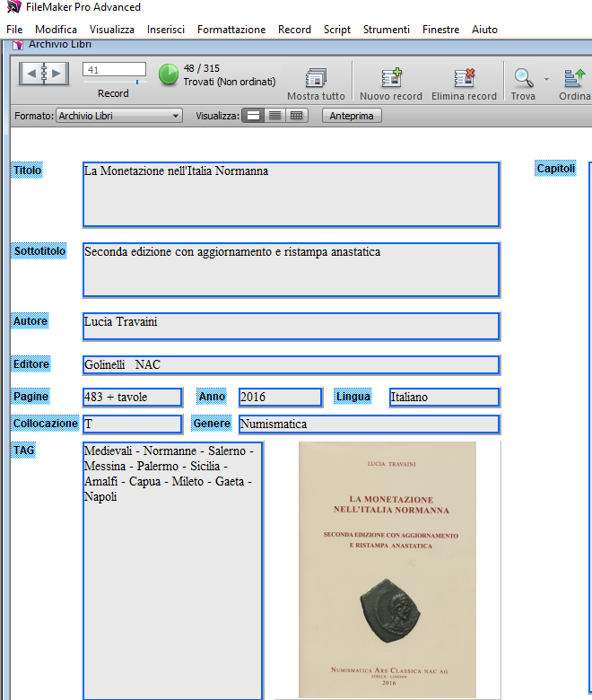Click the FileMaker Pro Advanced app icon
Viewport: 592px width, 700px height.
(14, 6)
